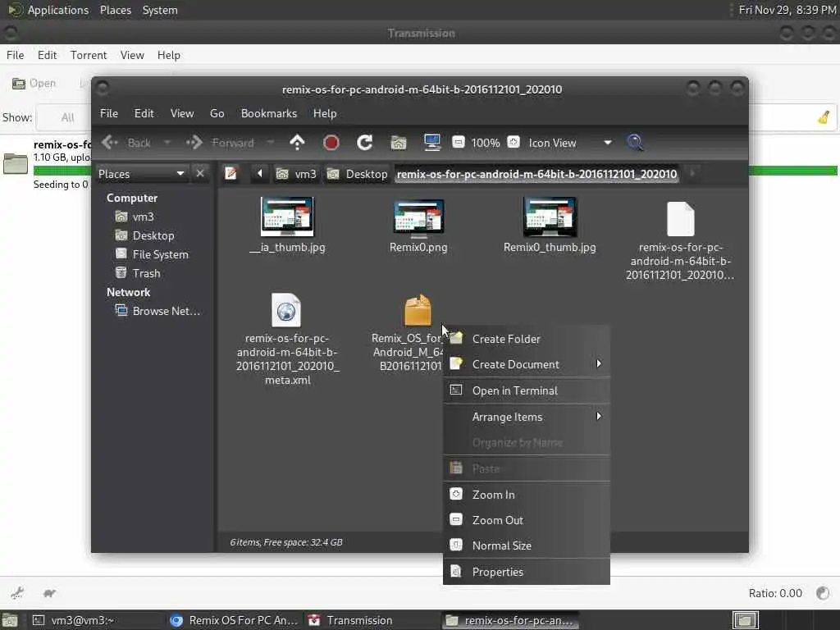Open file manager Edit menu

[144, 113]
